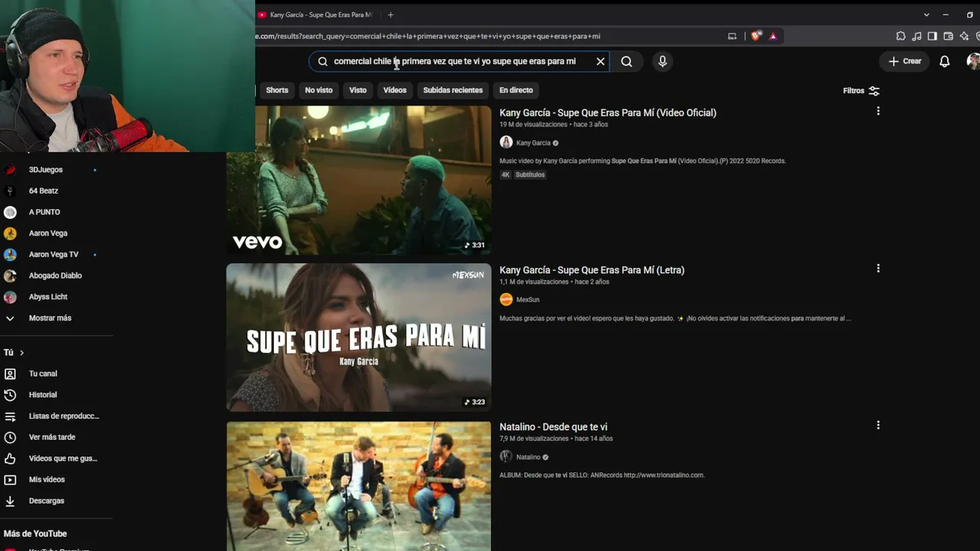Click the Subtítulos badge on first result
Viewport: 980px width, 551px height.
(x=530, y=174)
